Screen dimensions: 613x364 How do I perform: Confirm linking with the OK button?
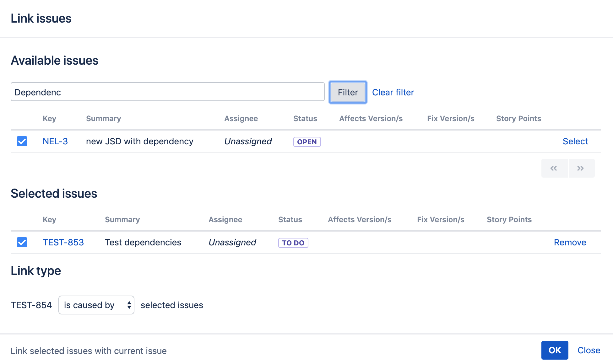tap(555, 350)
